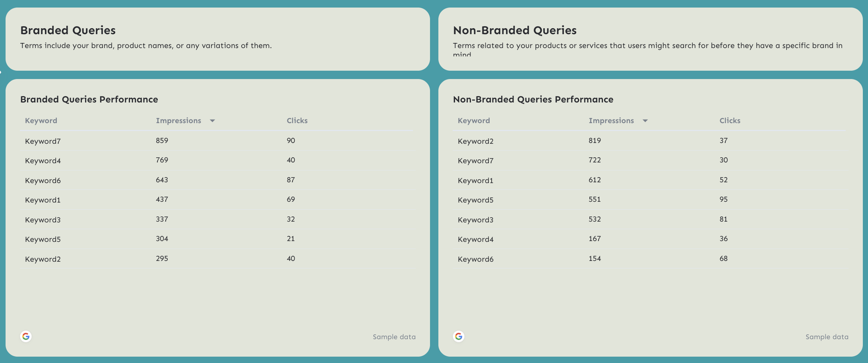Click the Google logo in Branded Queries panel
868x363 pixels.
(x=26, y=336)
